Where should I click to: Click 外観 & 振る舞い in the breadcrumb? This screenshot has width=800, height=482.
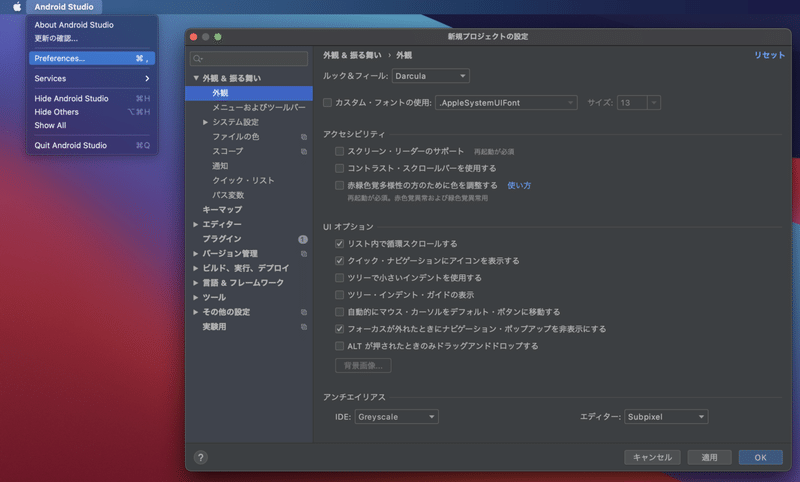click(x=352, y=55)
